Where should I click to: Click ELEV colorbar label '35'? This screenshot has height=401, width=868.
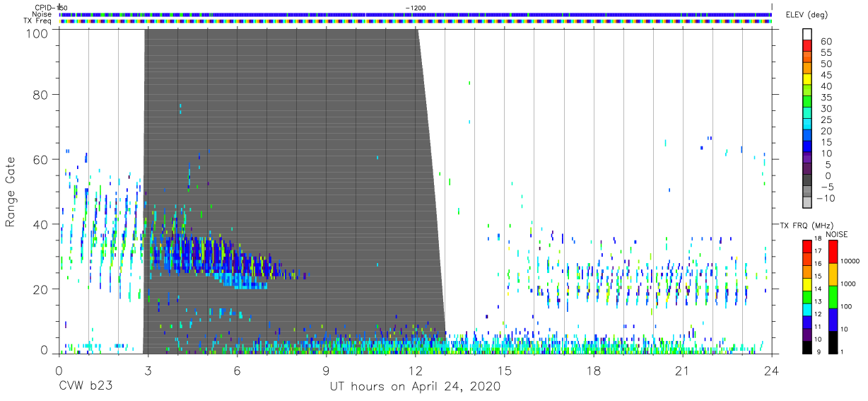tap(826, 98)
